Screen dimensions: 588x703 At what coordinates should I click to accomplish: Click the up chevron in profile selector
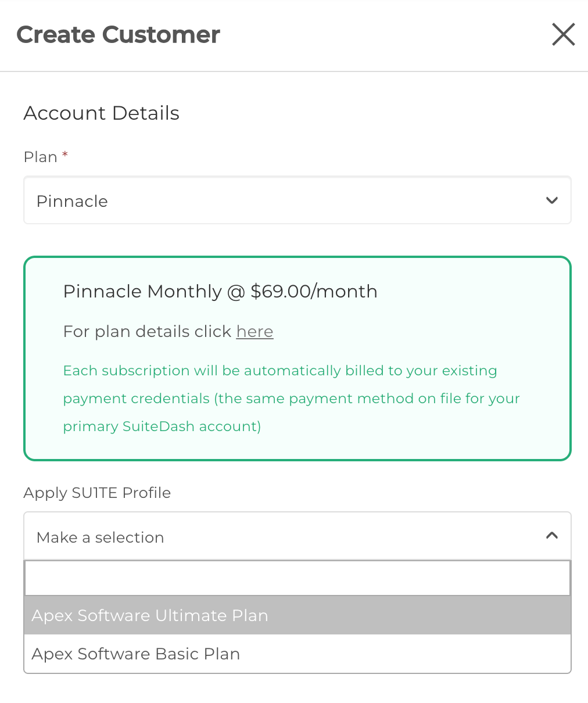[551, 536]
